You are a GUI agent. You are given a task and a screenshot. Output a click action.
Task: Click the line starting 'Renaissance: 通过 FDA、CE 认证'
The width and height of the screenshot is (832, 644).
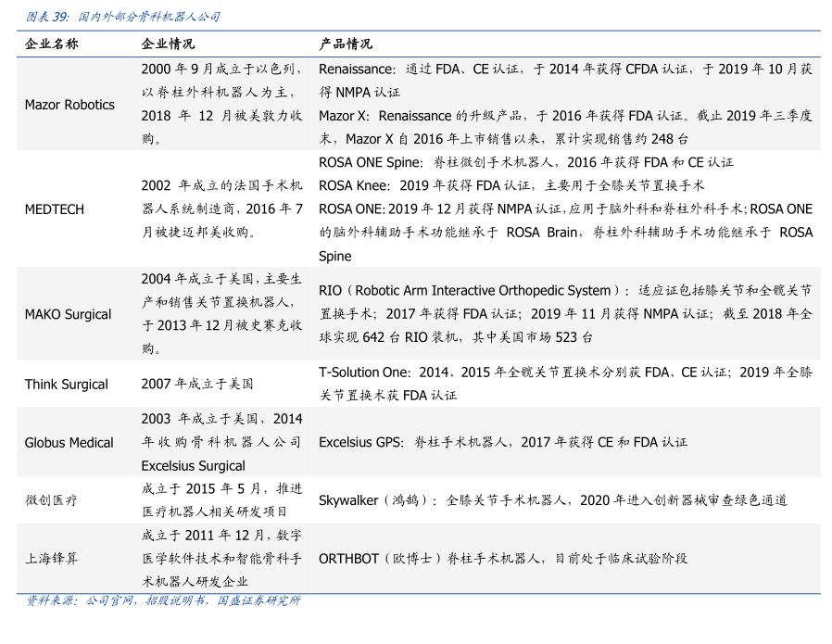coord(565,69)
